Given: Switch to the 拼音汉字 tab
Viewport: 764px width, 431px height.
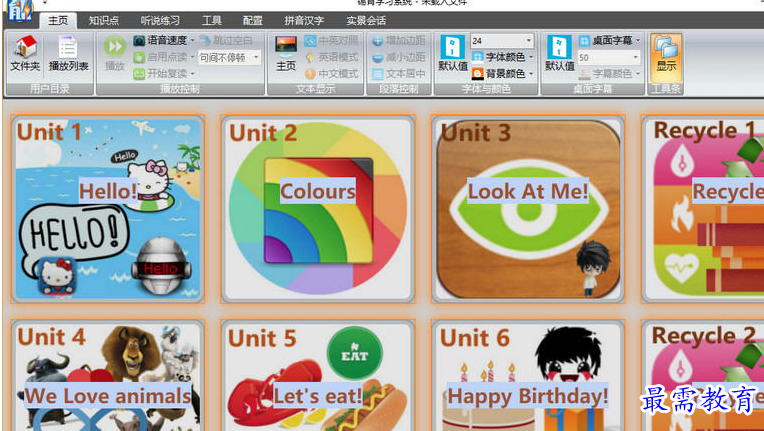Looking at the screenshot, I should click(x=304, y=20).
